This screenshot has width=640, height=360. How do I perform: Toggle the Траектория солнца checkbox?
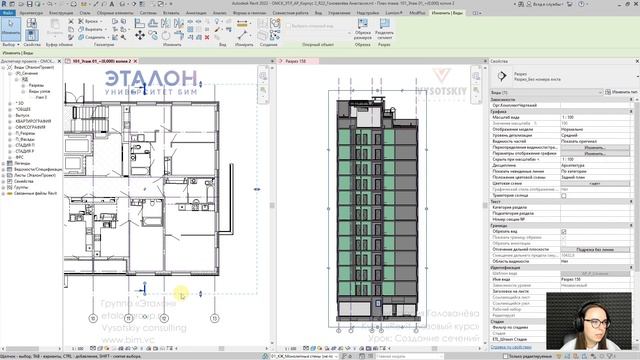click(x=564, y=196)
